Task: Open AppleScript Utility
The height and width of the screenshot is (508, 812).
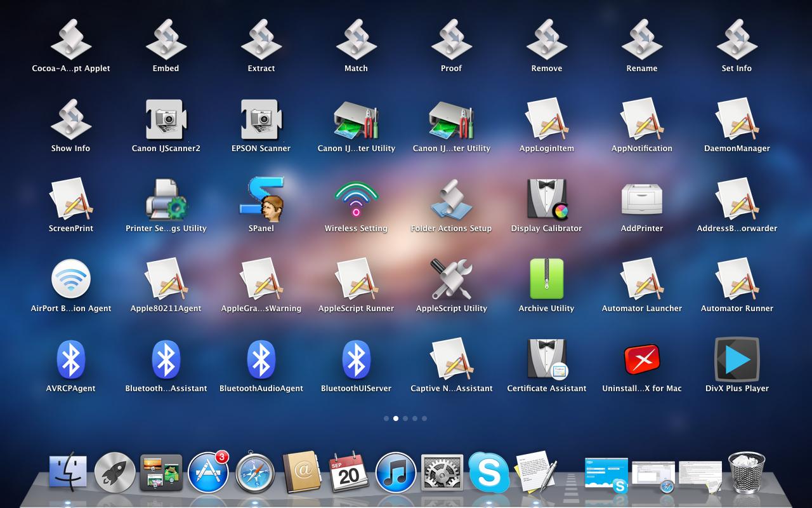Action: point(452,279)
